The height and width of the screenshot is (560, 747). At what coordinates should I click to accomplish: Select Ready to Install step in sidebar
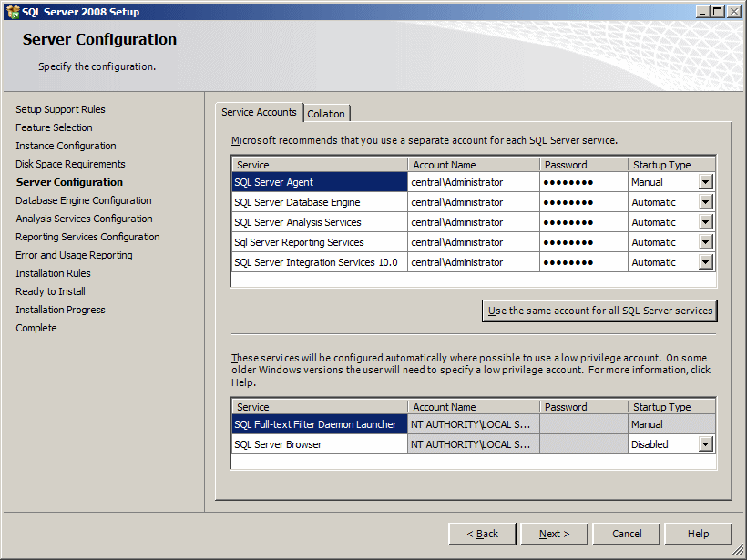tap(50, 291)
